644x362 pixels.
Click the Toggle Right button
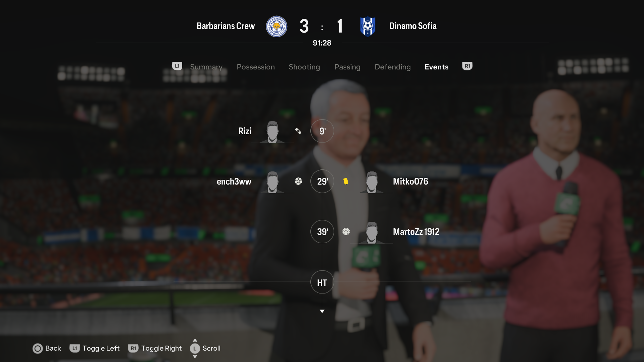click(x=155, y=349)
